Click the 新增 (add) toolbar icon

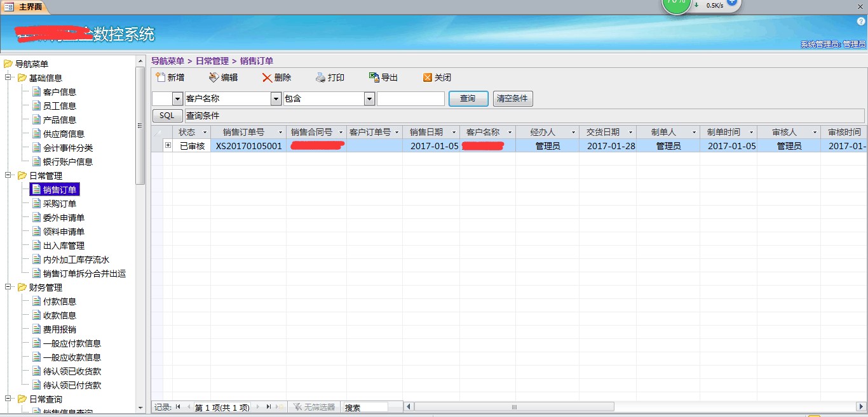(x=160, y=77)
